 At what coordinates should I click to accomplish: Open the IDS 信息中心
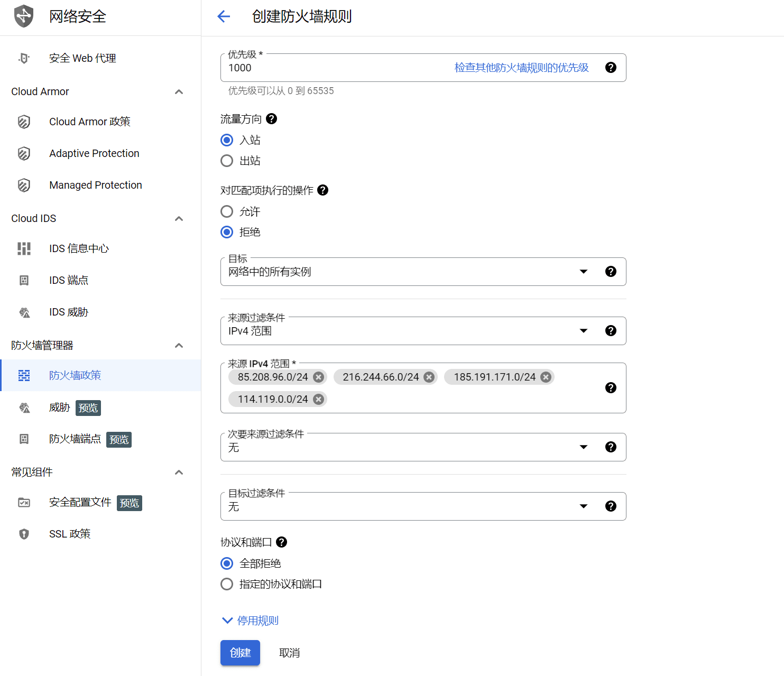79,248
